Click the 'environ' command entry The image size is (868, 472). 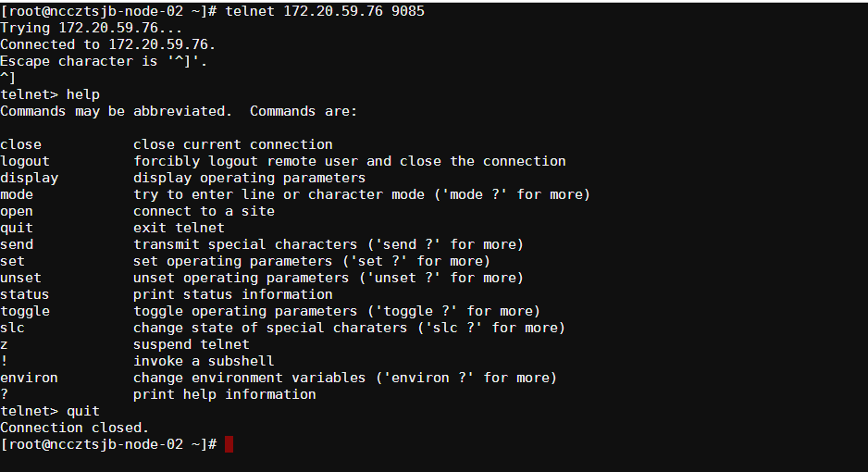point(29,378)
